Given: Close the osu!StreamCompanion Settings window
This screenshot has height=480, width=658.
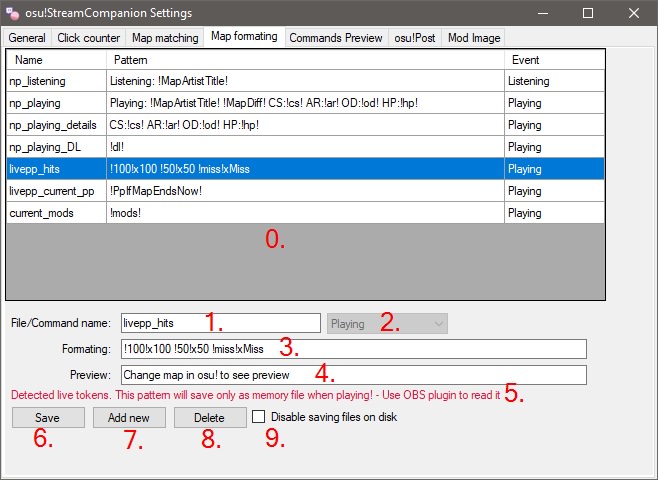Looking at the screenshot, I should pyautogui.click(x=634, y=13).
